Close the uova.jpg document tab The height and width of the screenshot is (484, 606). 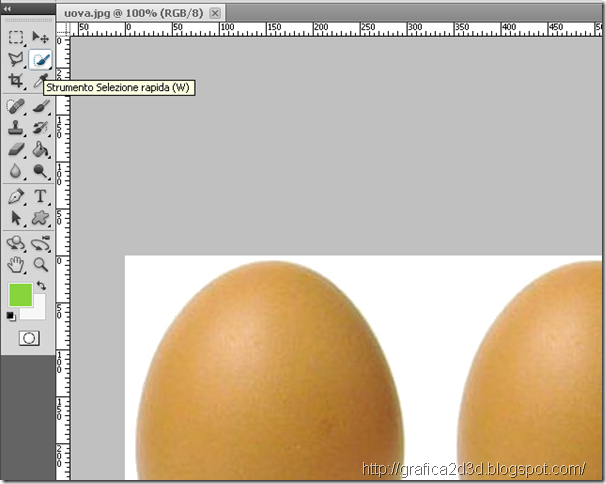[x=215, y=14]
